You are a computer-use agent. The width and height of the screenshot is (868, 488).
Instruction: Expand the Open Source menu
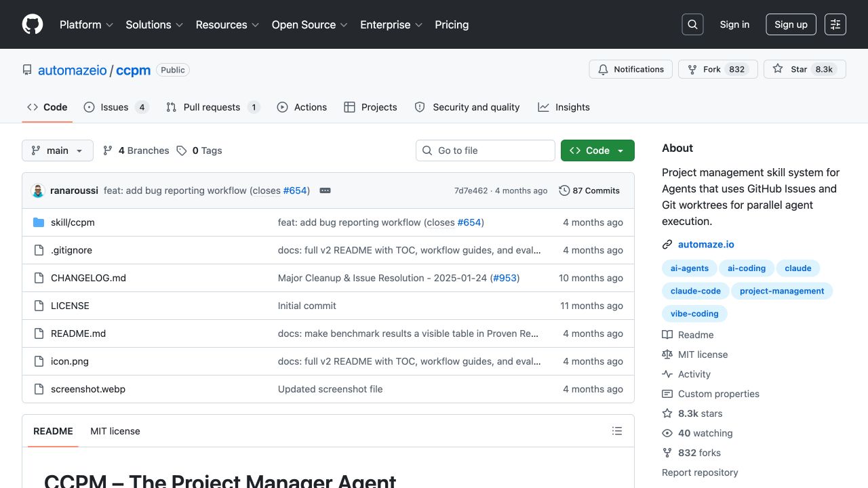pos(310,24)
